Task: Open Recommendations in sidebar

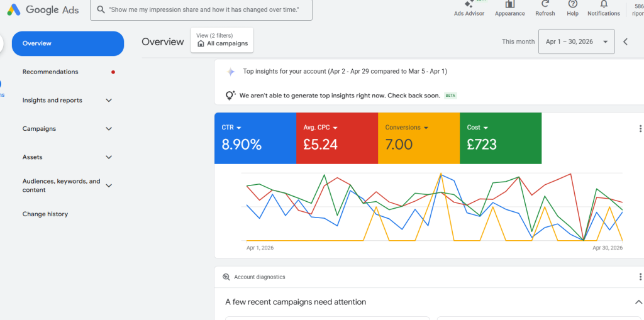Action: pyautogui.click(x=50, y=72)
